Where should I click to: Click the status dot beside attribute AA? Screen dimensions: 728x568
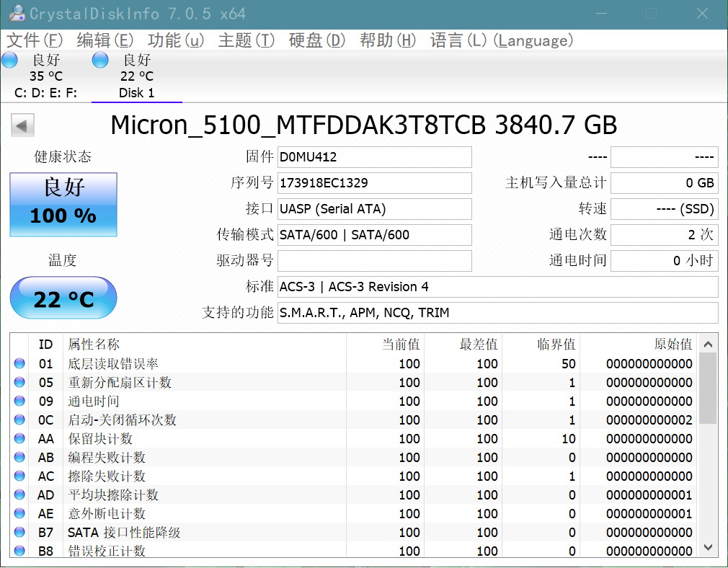tap(19, 438)
